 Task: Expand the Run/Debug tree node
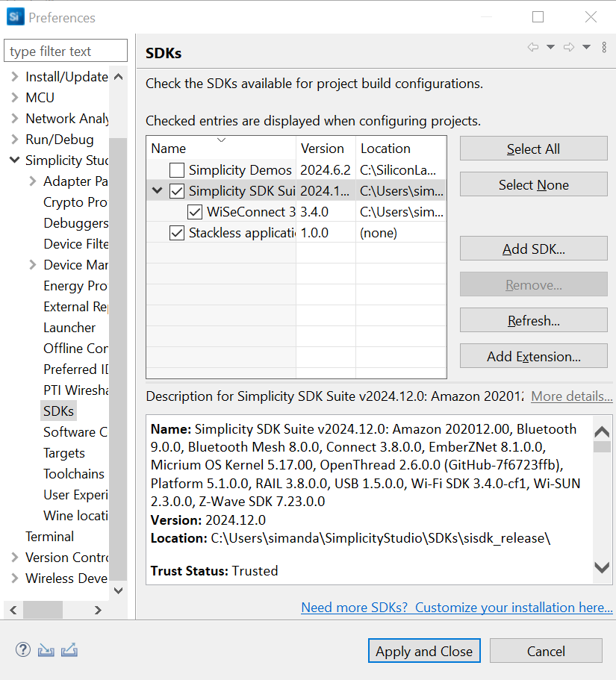click(14, 140)
